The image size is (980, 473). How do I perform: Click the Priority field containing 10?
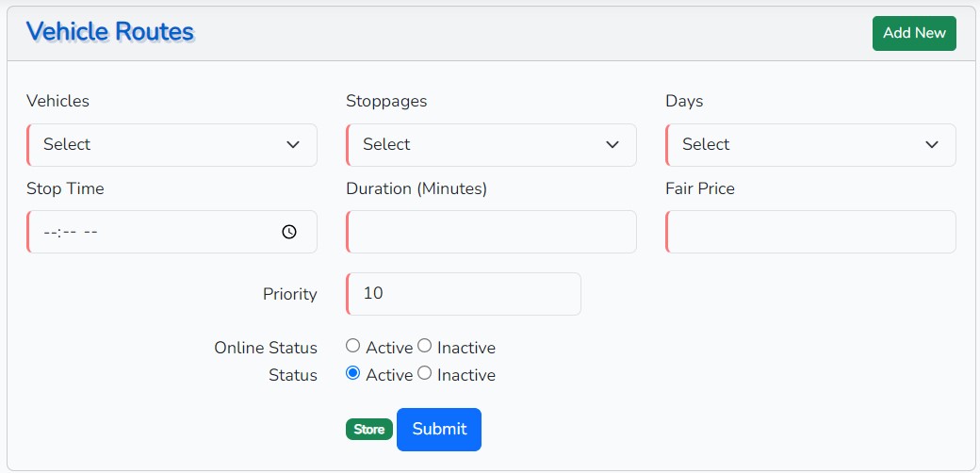click(x=463, y=294)
